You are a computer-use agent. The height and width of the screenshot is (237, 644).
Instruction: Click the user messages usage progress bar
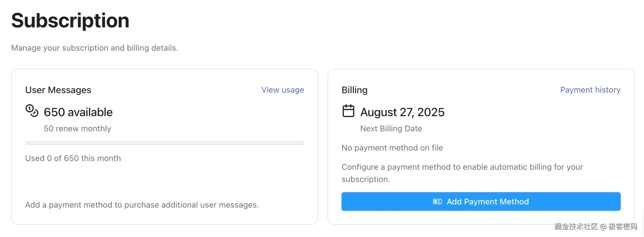[x=165, y=143]
